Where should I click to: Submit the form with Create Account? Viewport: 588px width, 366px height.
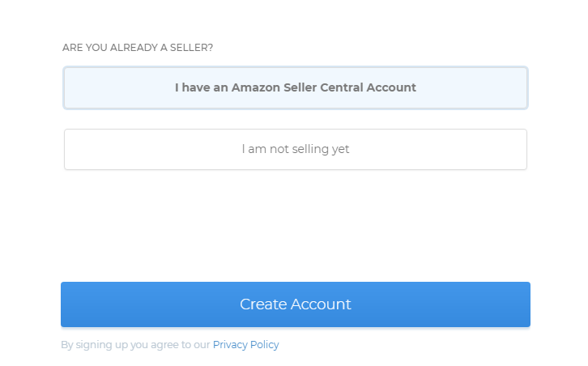pyautogui.click(x=296, y=304)
